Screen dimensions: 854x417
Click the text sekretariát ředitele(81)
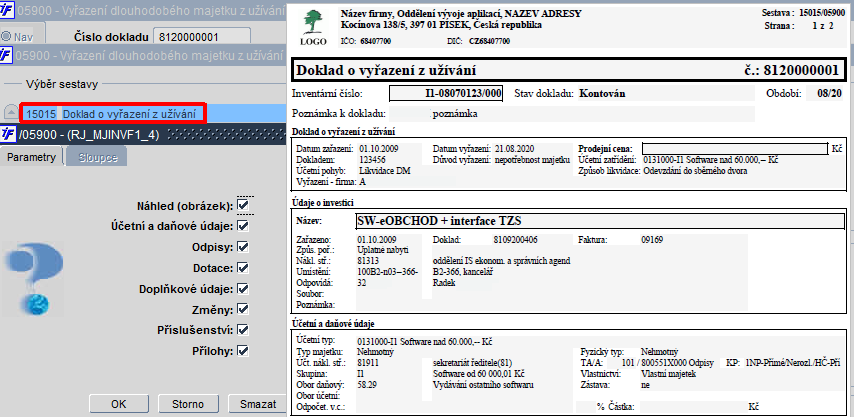point(472,363)
